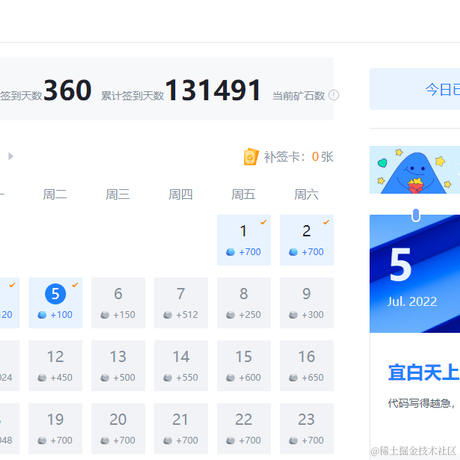Open the blue mascot banner image
The image size is (460, 460).
pos(415,170)
